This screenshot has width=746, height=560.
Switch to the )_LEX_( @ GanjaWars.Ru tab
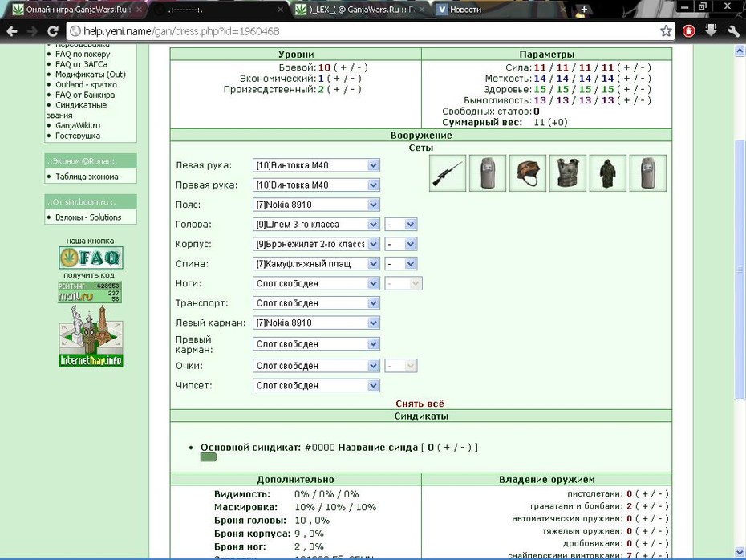tap(359, 10)
